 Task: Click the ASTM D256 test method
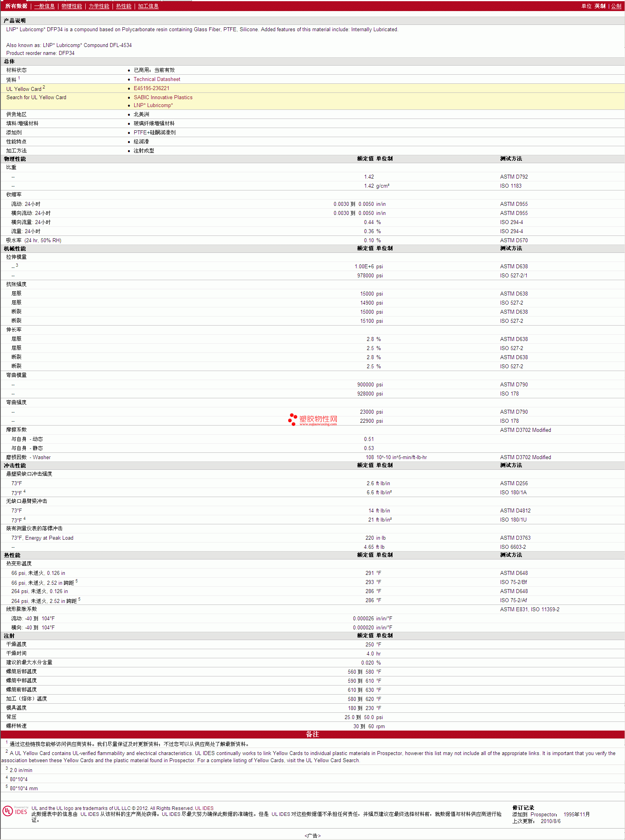(x=514, y=483)
